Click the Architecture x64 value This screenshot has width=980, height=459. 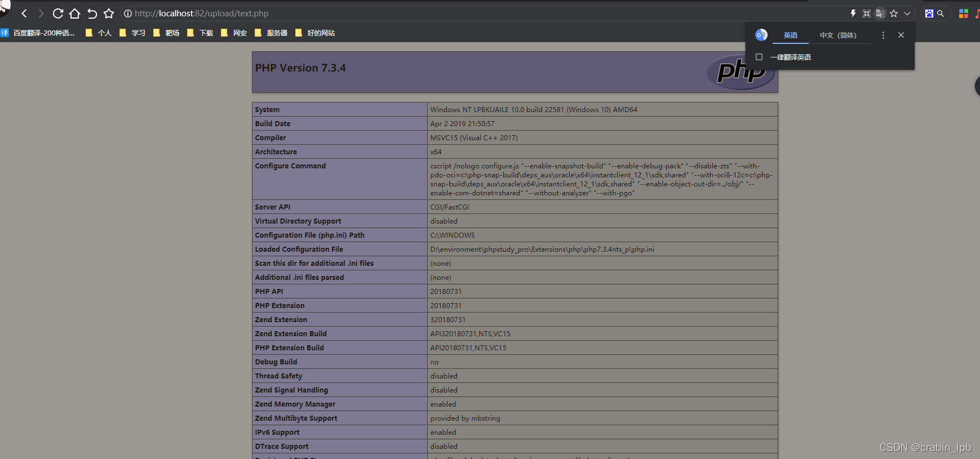436,151
